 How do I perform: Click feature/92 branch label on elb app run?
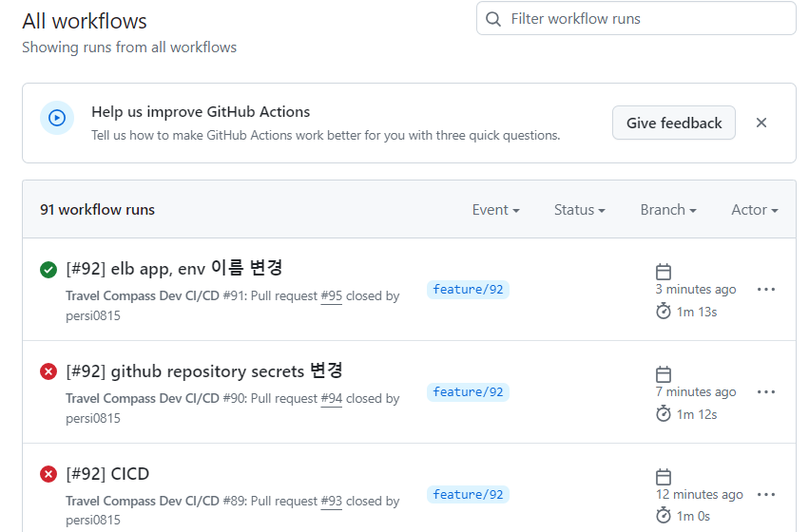(x=468, y=289)
